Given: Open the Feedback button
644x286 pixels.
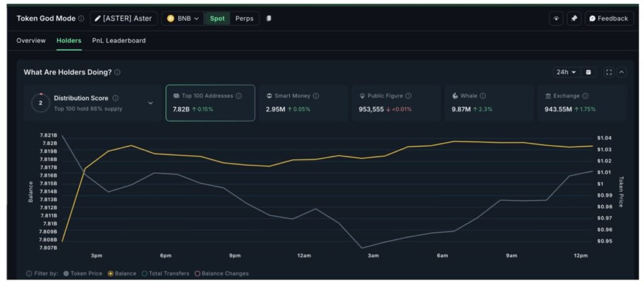Looking at the screenshot, I should click(609, 19).
